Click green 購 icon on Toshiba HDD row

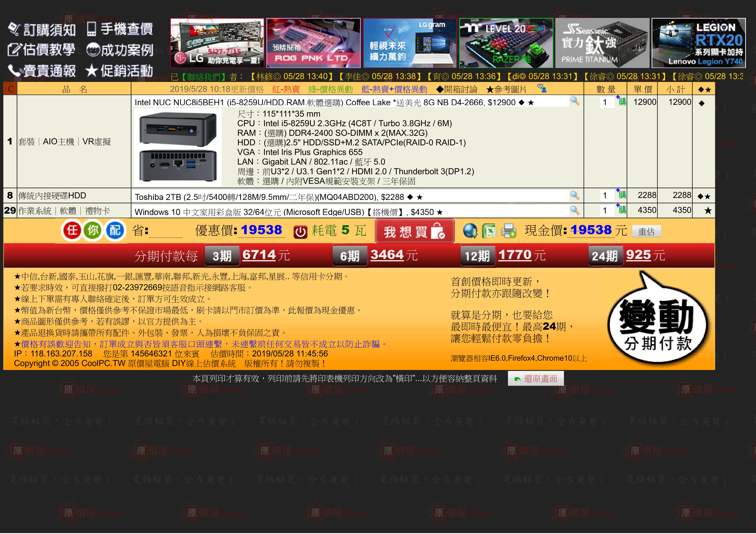coord(621,194)
